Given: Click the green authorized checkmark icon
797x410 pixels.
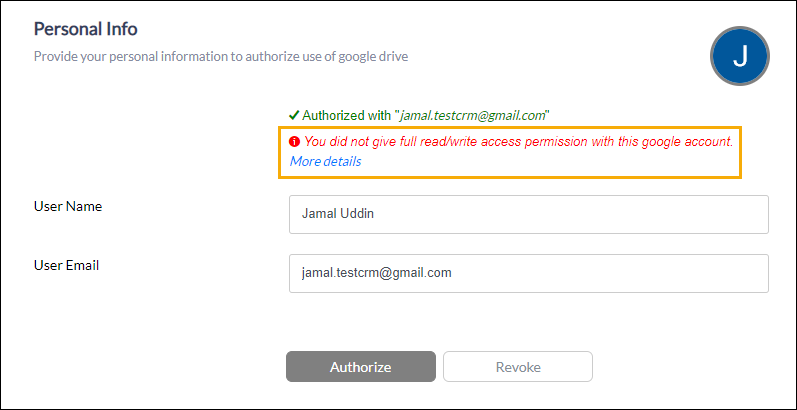Looking at the screenshot, I should pyautogui.click(x=294, y=115).
